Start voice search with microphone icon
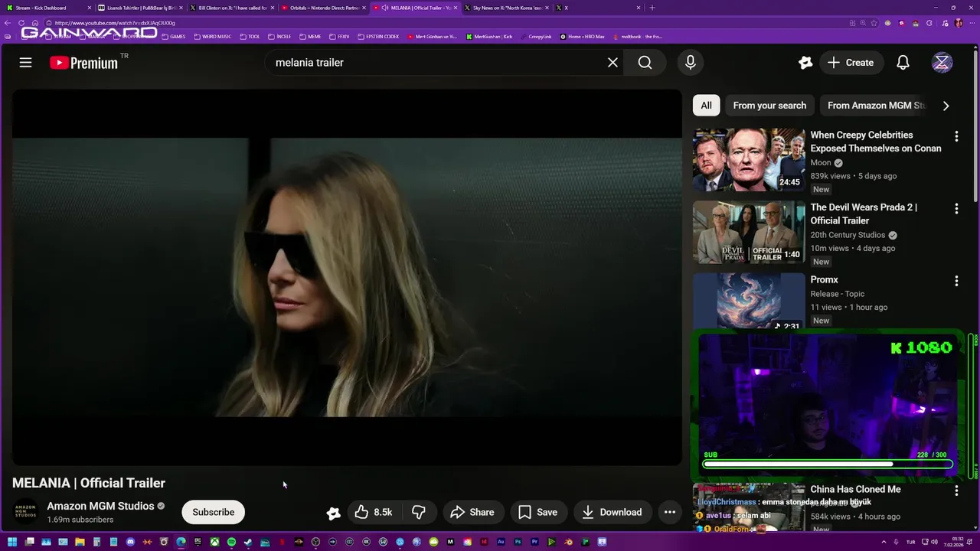Image resolution: width=980 pixels, height=551 pixels. click(691, 63)
